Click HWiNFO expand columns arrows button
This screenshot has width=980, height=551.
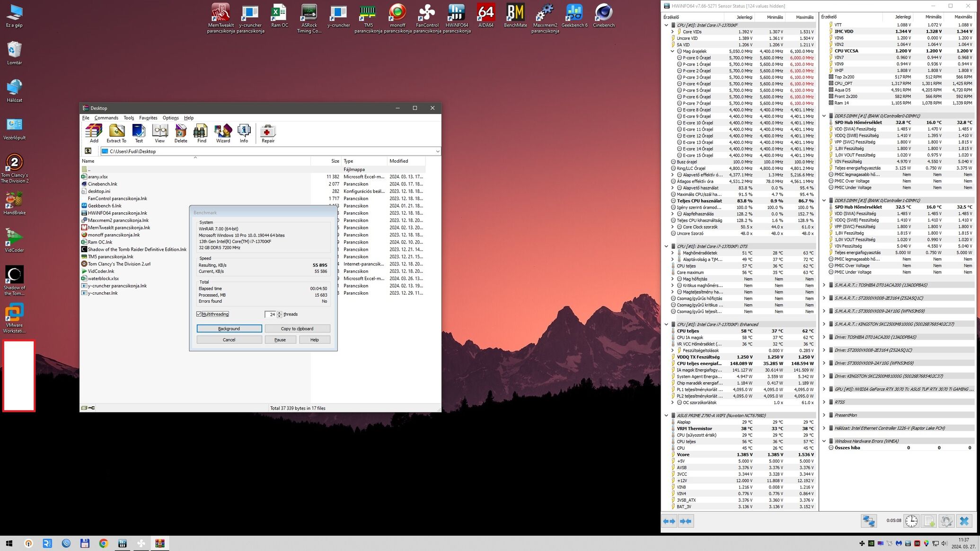click(669, 521)
